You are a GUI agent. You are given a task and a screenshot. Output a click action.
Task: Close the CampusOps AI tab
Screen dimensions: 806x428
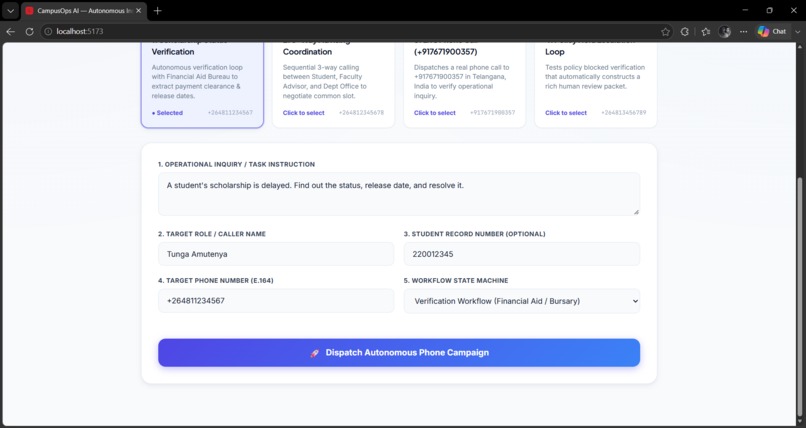[x=138, y=10]
